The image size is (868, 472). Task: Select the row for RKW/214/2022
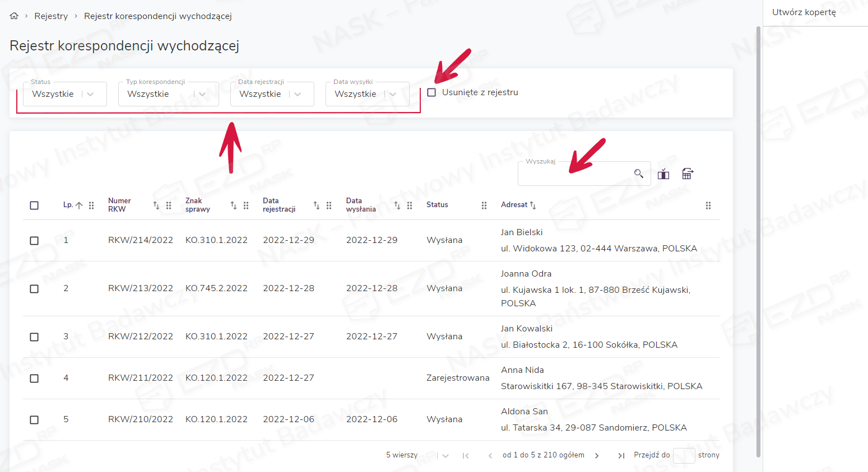tap(34, 241)
